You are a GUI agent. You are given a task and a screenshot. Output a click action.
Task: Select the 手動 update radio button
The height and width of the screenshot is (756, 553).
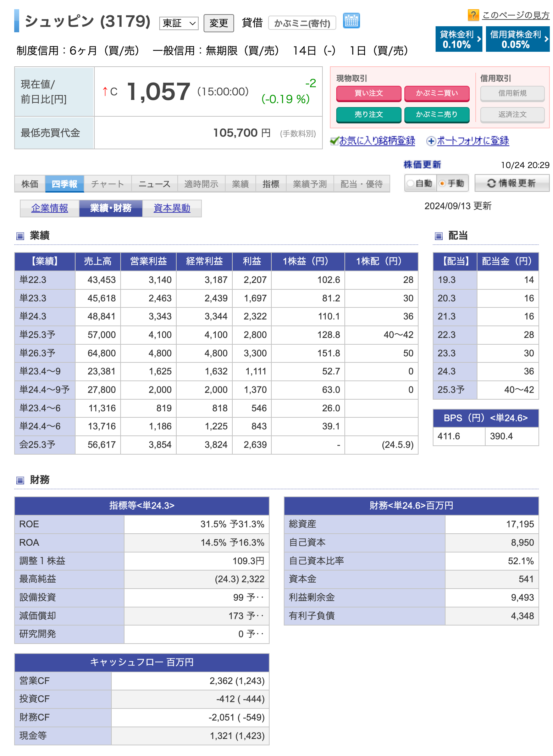[442, 183]
